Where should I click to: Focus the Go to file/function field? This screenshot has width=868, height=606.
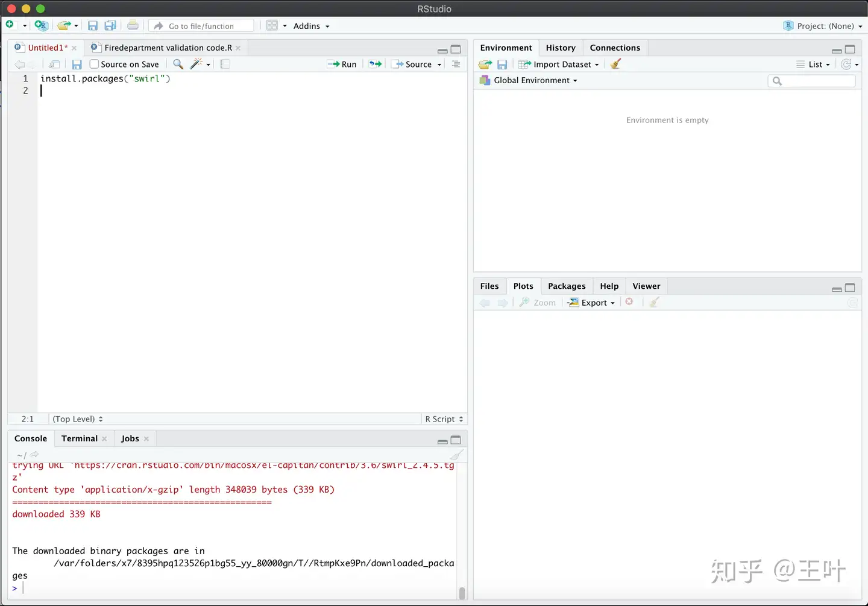point(202,26)
